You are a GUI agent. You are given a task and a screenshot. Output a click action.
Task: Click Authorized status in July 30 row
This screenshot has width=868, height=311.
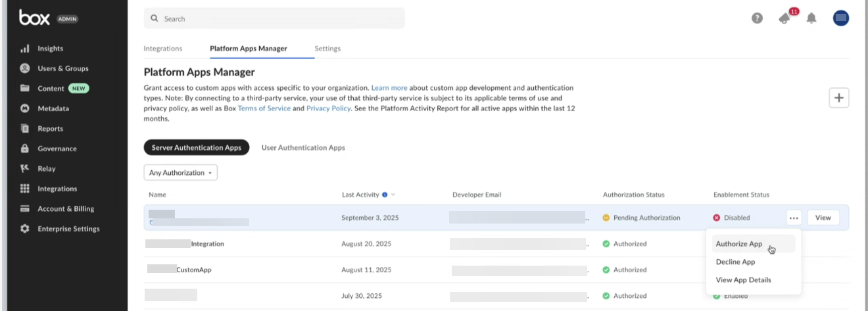630,296
